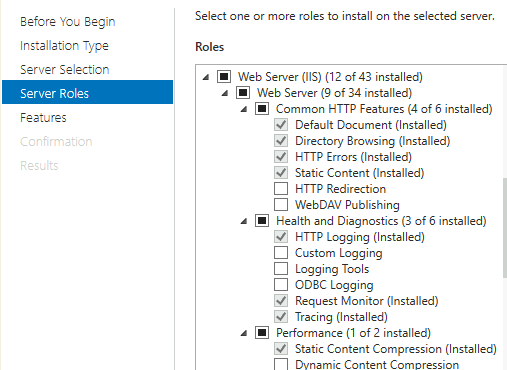Collapse the Common HTTP Features node
This screenshot has height=370, width=507.
pyautogui.click(x=244, y=109)
